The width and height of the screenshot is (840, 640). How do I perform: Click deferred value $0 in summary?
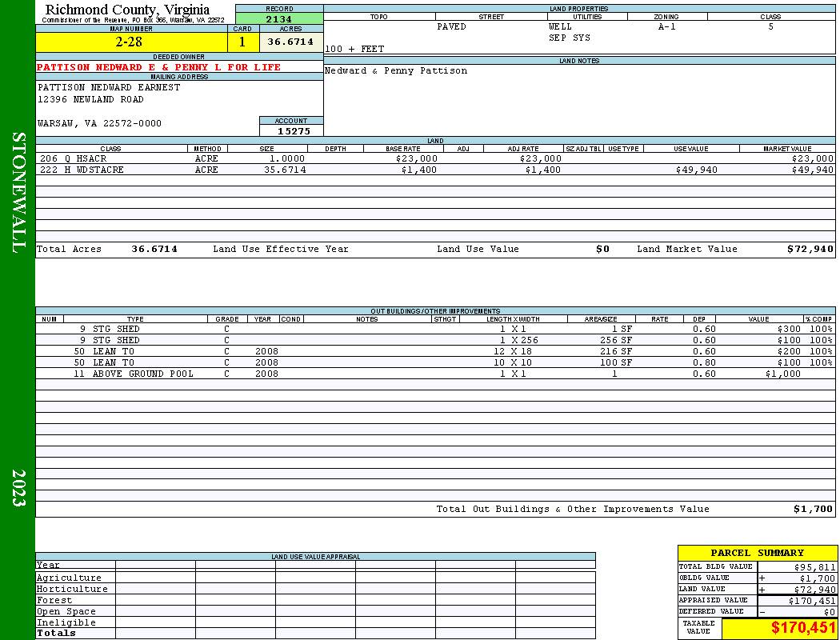click(830, 612)
